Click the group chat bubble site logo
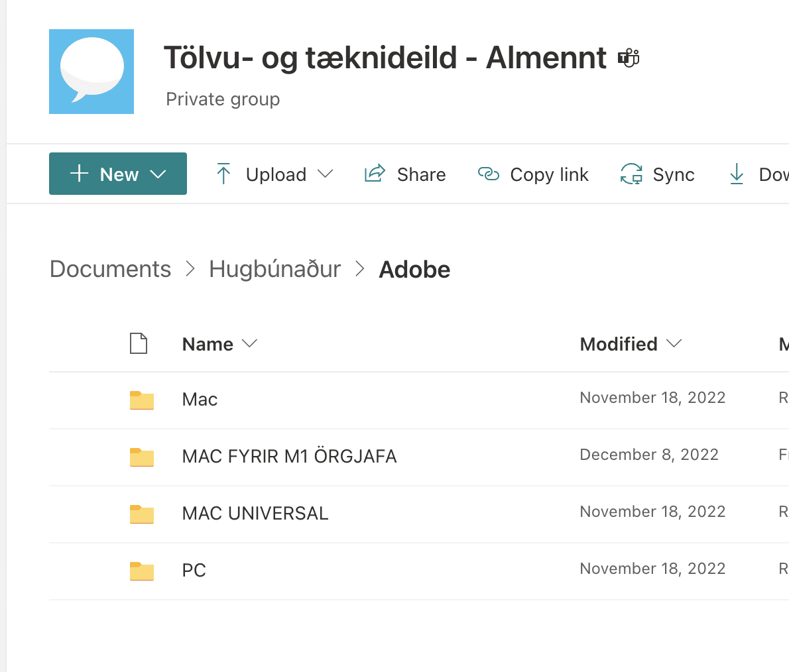 [91, 72]
